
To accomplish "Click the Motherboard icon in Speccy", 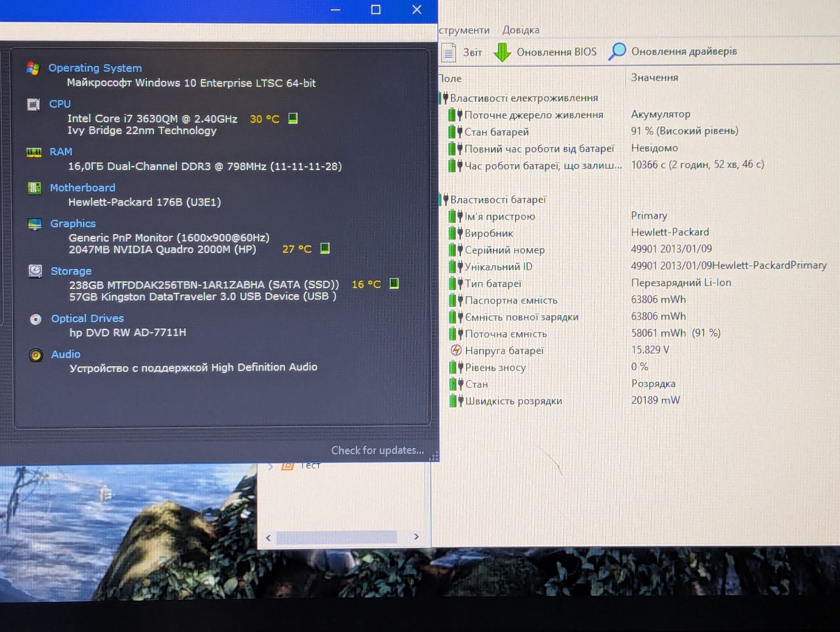I will (x=35, y=188).
